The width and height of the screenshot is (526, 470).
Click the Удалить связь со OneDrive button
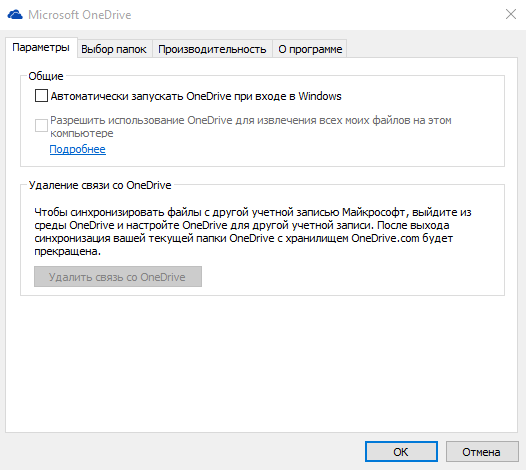[118, 277]
